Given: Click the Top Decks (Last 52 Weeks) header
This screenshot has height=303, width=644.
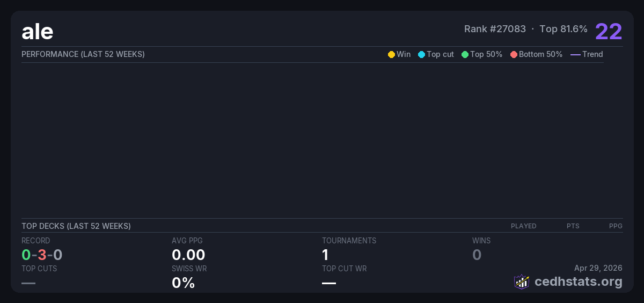Looking at the screenshot, I should [x=76, y=226].
